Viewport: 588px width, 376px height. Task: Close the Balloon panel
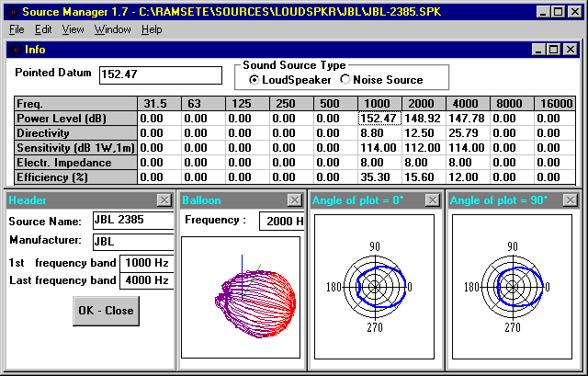(295, 200)
